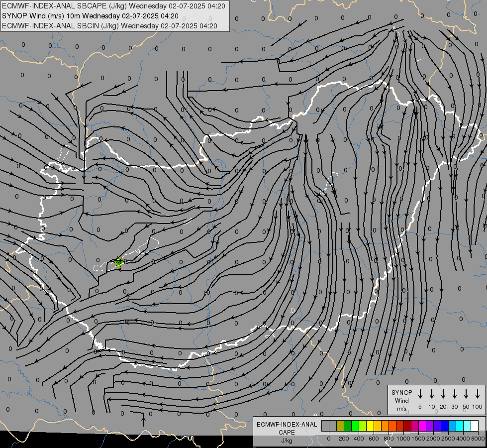Click the wind arrow above the 5 m/s label

pyautogui.click(x=420, y=394)
